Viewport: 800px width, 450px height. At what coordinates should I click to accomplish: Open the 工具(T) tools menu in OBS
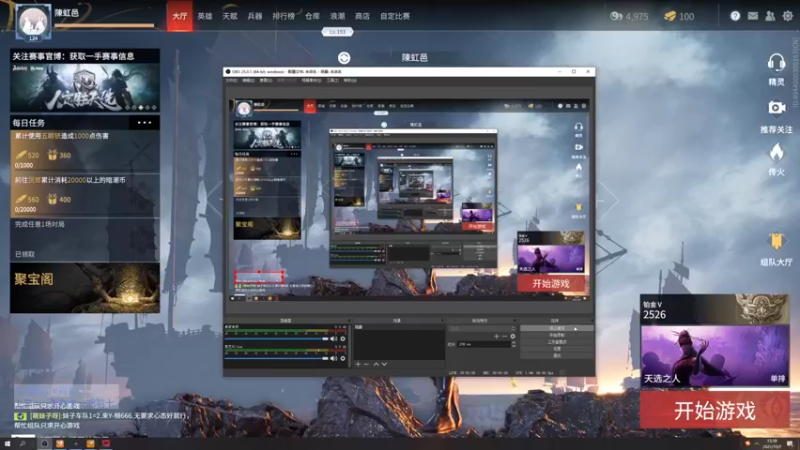click(x=332, y=81)
